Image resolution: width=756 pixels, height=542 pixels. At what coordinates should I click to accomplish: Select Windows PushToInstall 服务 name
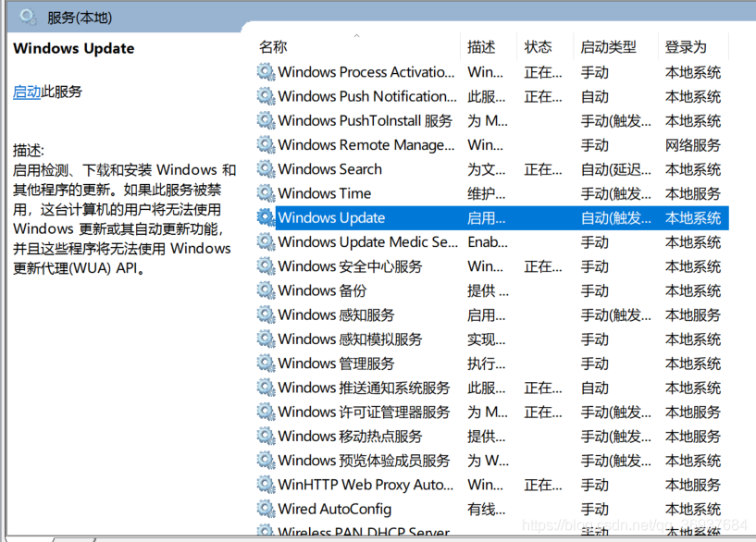(365, 120)
